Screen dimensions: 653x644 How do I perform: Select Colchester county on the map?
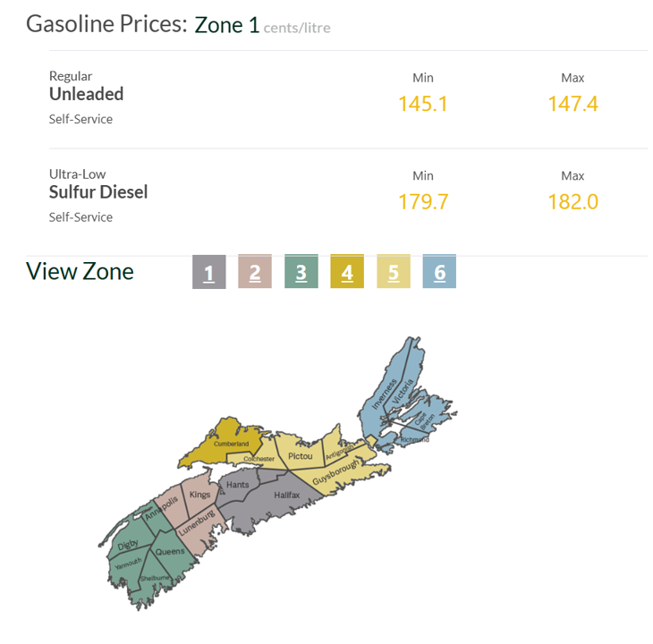[259, 459]
